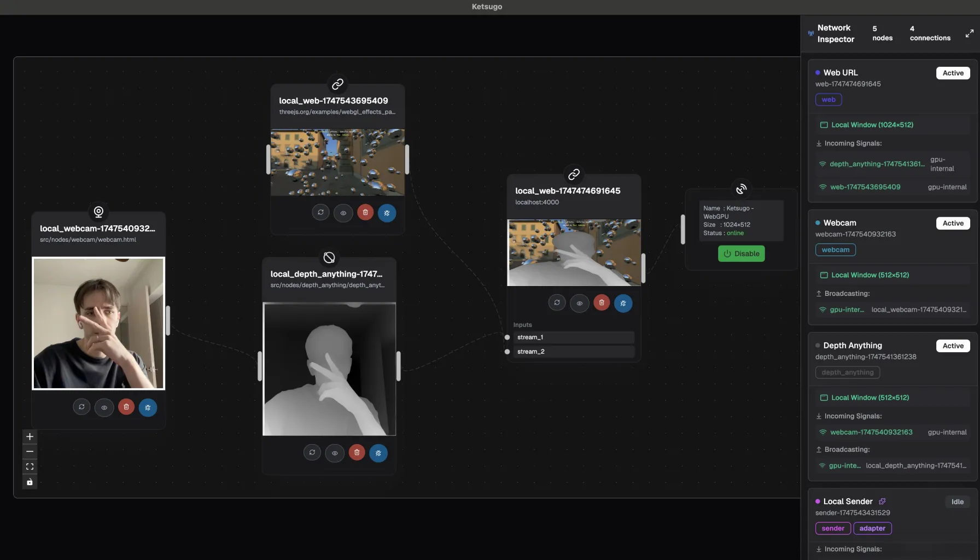Open web-1747543695409 incoming signal entry
Viewport: 980px width, 560px height.
[865, 187]
